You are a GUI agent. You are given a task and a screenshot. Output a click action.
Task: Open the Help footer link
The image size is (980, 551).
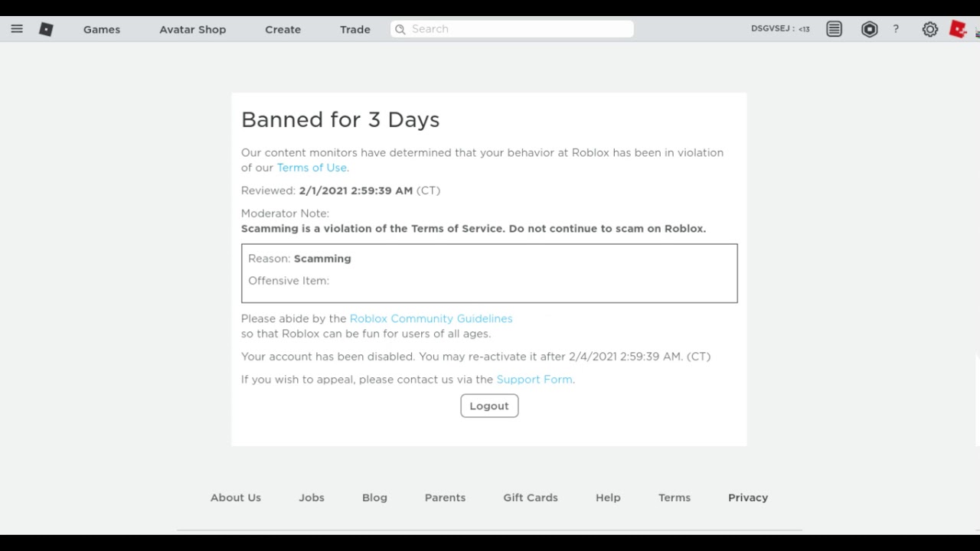coord(608,497)
